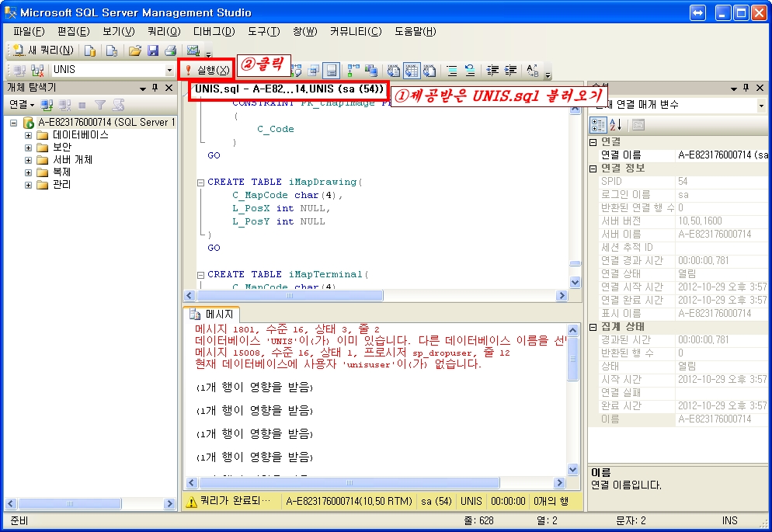Collapse the CREATE TABLE iMapTerminal code block
772x532 pixels.
200,275
